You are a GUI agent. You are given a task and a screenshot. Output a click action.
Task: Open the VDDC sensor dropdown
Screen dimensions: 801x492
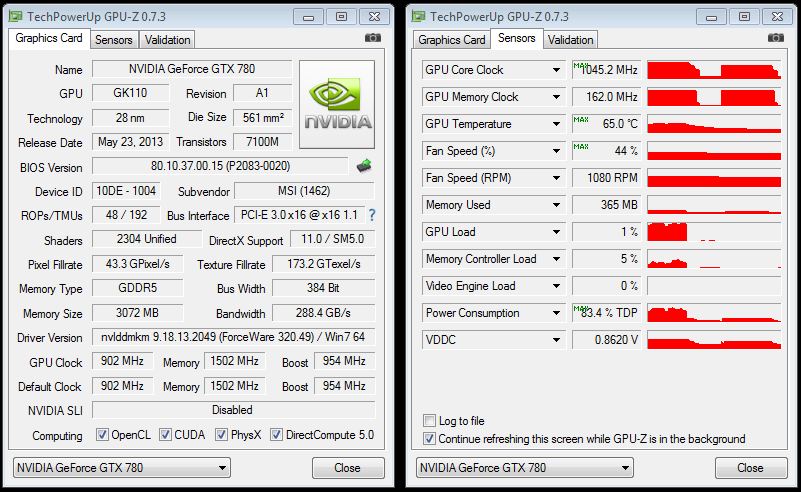tap(556, 340)
